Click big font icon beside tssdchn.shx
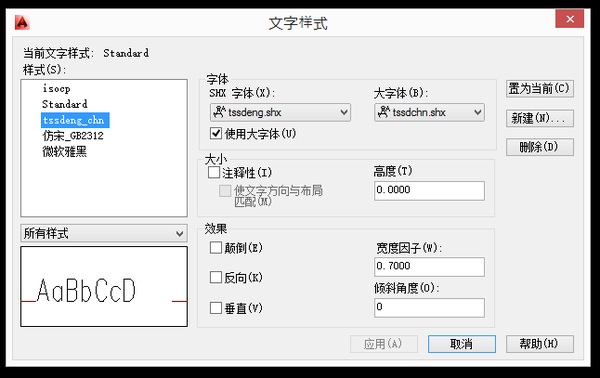 click(383, 112)
